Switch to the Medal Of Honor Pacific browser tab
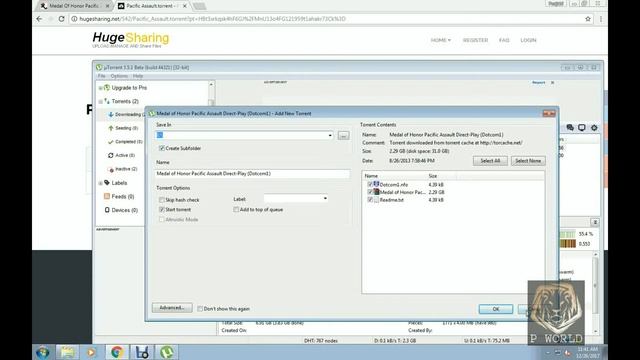 [x=75, y=6]
